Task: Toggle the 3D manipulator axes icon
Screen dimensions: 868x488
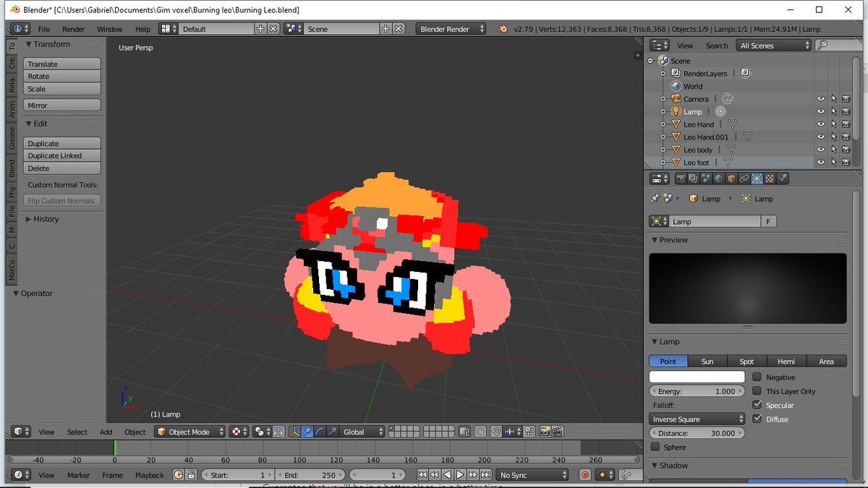Action: coord(294,432)
